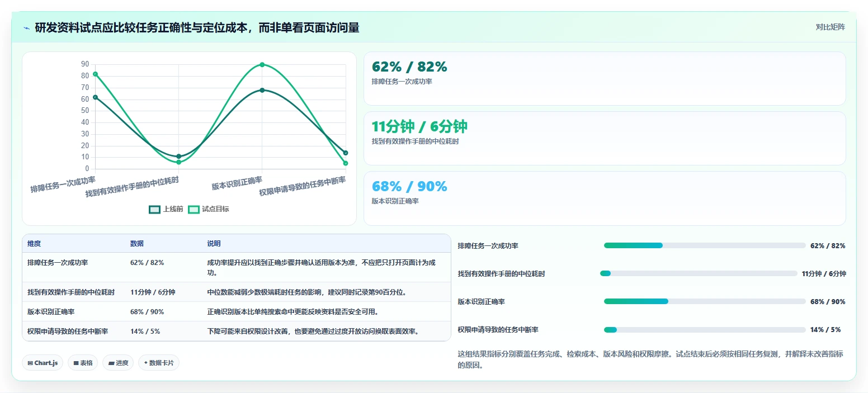The image size is (868, 393).
Task: Click the 对比矩阵 label in the header
Action: click(830, 27)
